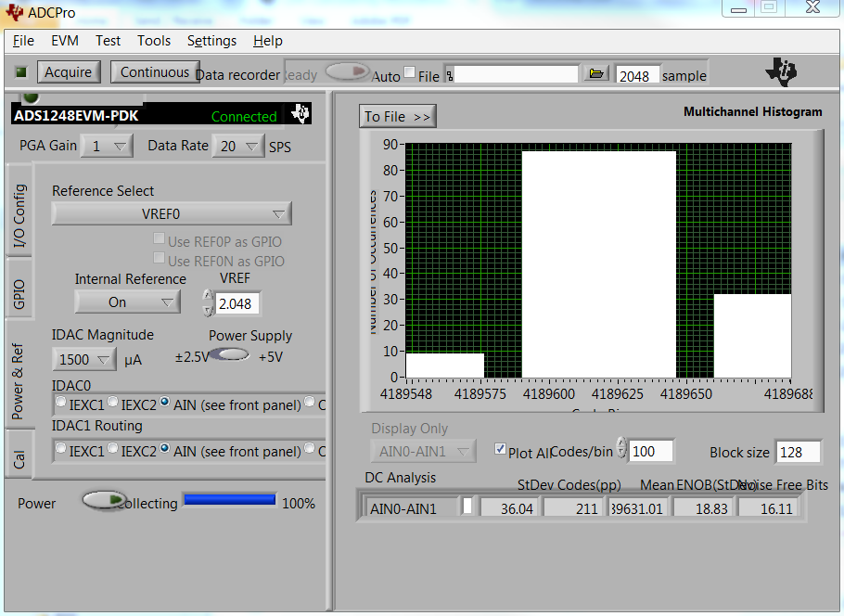Select IDAC1 Routing IEXC1 radio button
This screenshot has width=844, height=616.
click(61, 448)
